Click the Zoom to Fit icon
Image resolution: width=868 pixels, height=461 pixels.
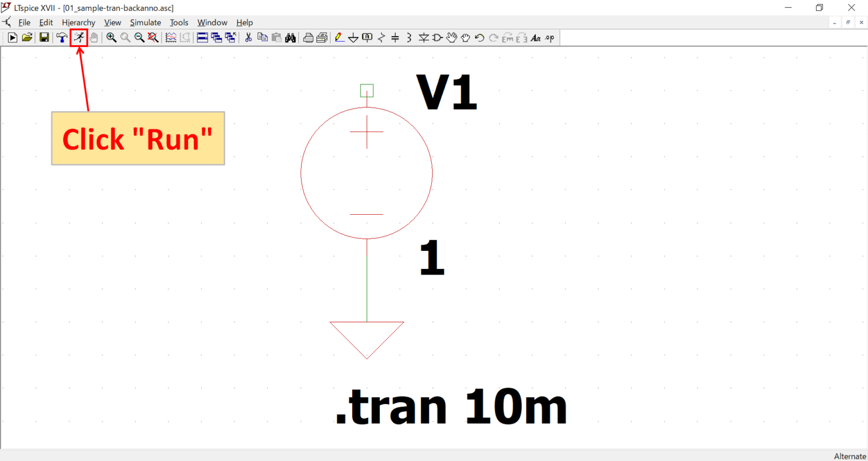pyautogui.click(x=152, y=37)
